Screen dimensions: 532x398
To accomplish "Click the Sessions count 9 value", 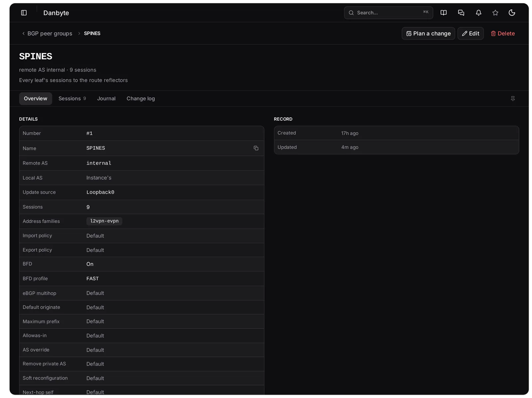I will [88, 207].
